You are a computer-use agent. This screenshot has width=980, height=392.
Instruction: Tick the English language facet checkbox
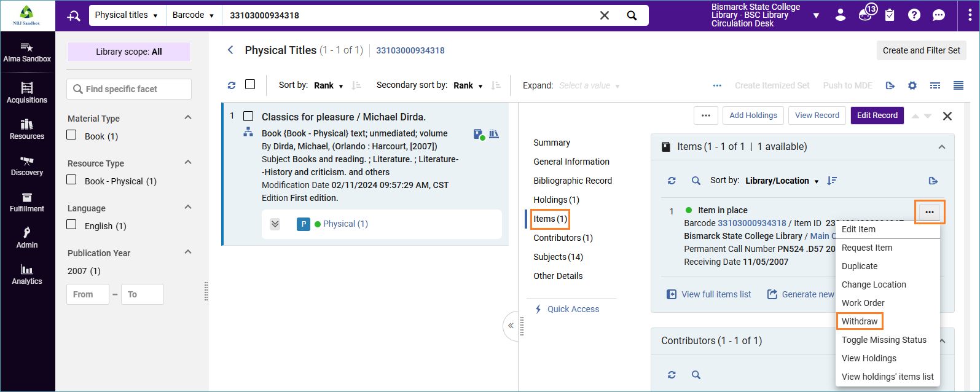pos(72,225)
